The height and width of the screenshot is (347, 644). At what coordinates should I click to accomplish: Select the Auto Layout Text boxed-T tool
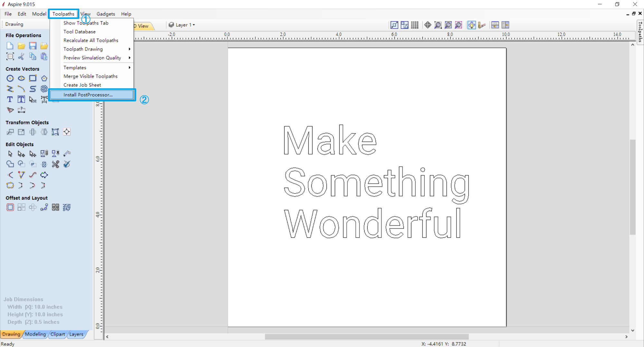tap(21, 99)
